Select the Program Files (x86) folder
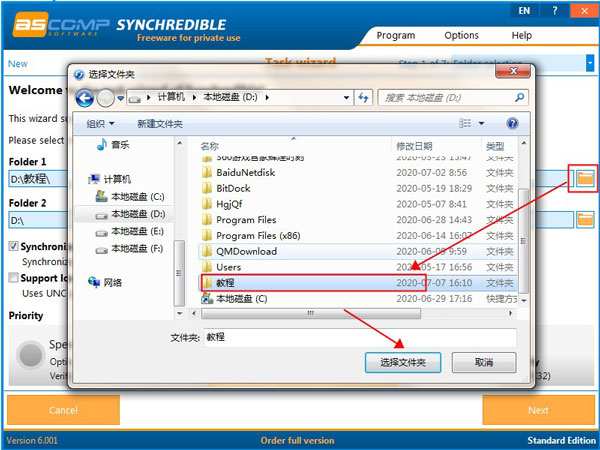Image resolution: width=600 pixels, height=450 pixels. tap(358, 235)
